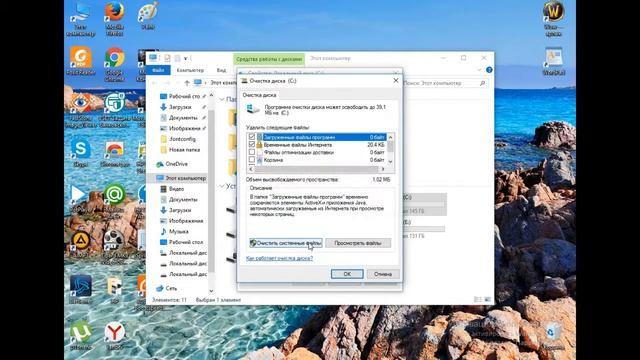Select Загрузки in quick access with pin
This screenshot has height=360, width=640.
(x=180, y=107)
